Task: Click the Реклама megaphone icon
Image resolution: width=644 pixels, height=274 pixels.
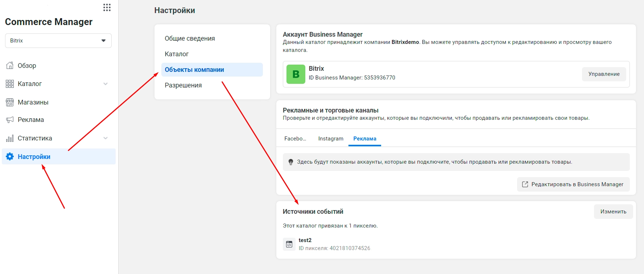Action: (10, 120)
